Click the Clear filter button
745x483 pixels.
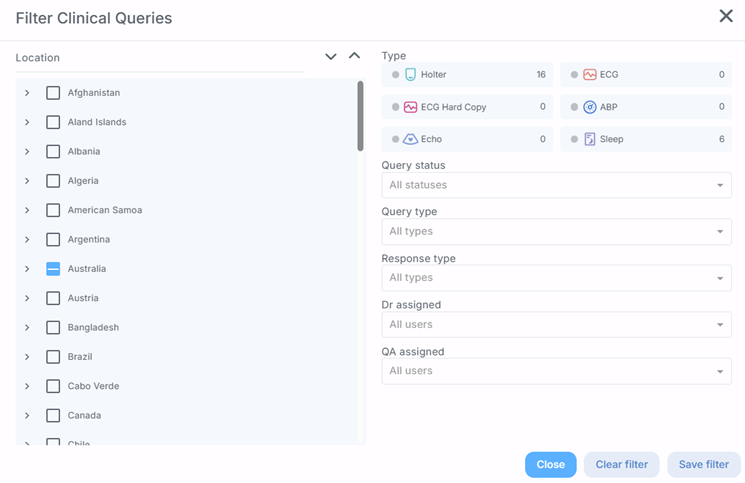pos(622,465)
